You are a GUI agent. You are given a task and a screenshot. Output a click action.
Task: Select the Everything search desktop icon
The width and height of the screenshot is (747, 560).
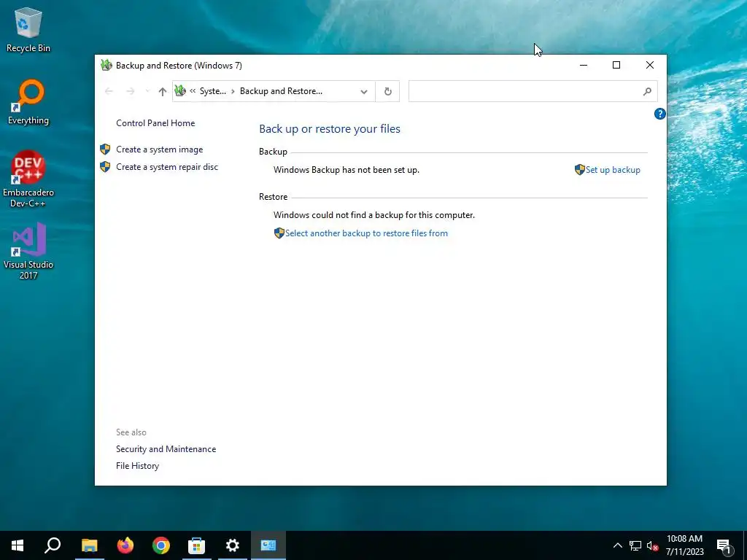coord(28,102)
